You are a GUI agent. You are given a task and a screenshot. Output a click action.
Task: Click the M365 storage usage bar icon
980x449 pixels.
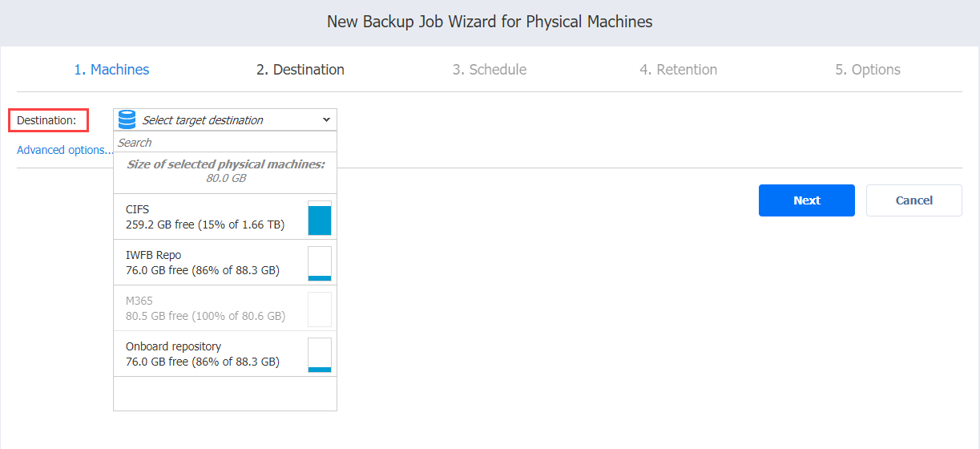pos(320,309)
